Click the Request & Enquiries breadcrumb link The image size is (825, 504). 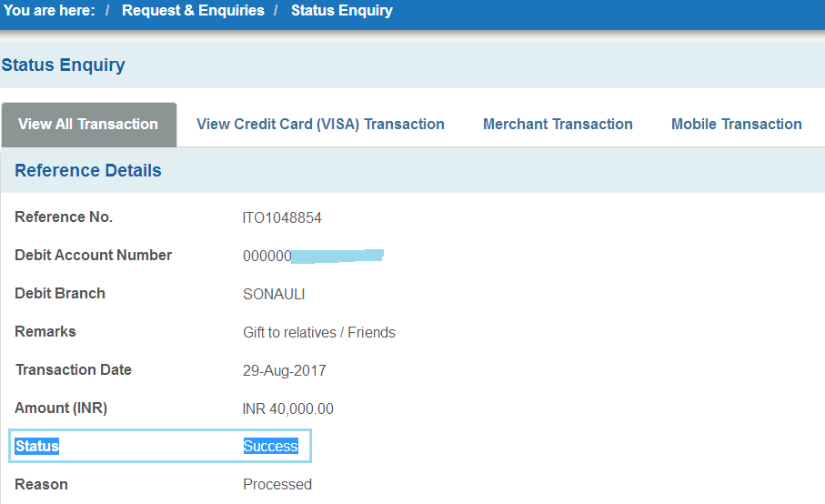pos(193,11)
